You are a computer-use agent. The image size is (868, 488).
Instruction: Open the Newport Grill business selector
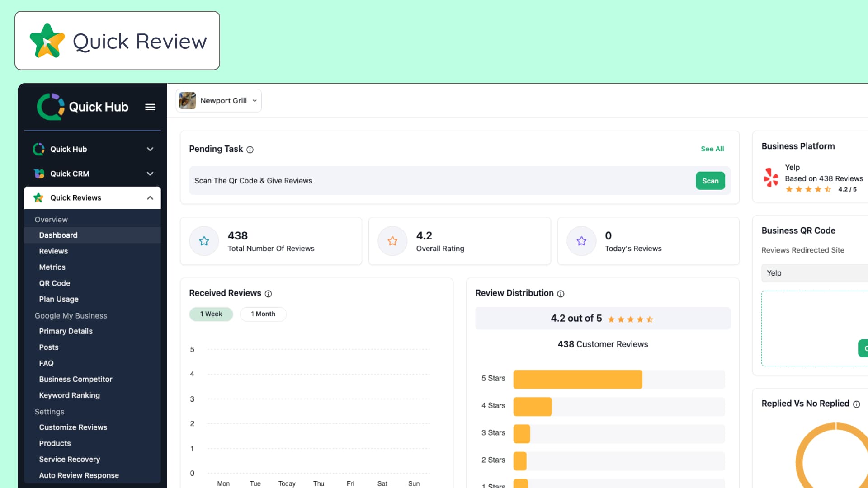(218, 100)
